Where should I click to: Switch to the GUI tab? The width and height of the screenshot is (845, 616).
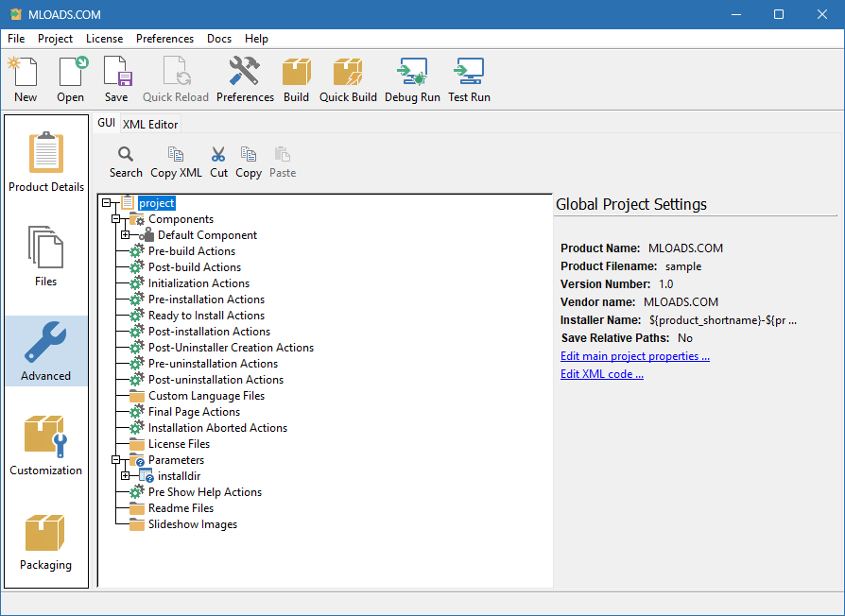[106, 123]
